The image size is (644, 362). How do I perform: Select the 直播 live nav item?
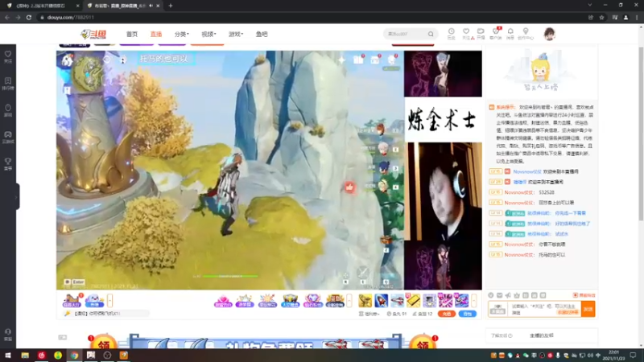156,34
